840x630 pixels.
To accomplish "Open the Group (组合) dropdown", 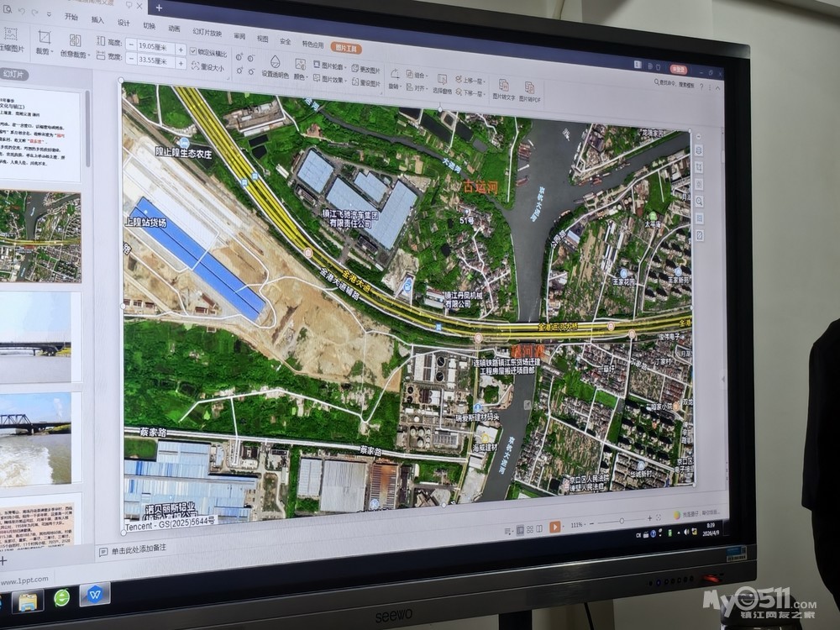I will (416, 75).
